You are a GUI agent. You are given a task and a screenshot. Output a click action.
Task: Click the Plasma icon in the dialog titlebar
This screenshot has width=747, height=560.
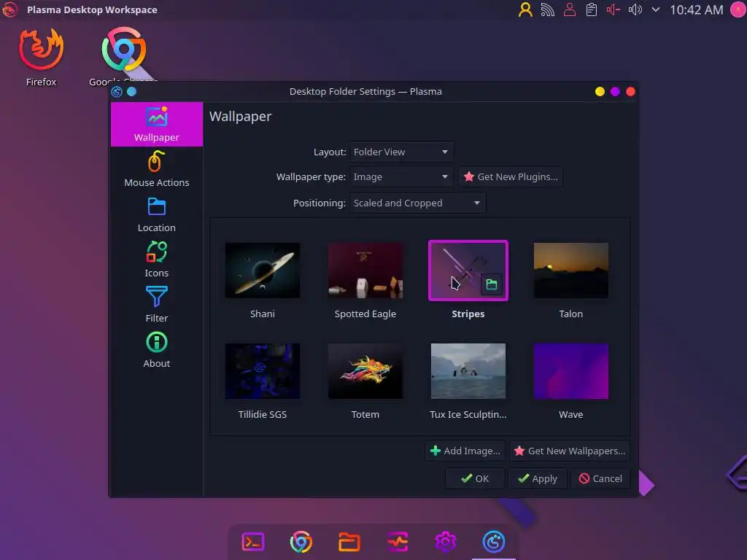(117, 91)
